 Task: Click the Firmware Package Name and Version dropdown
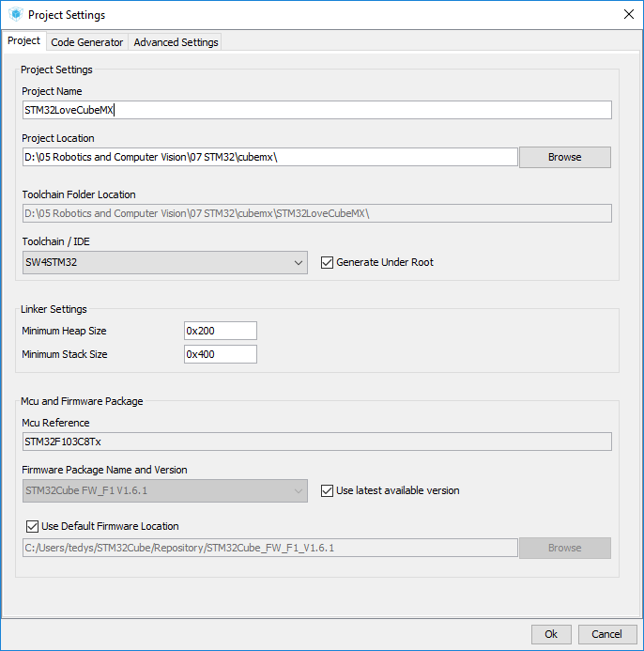click(164, 490)
